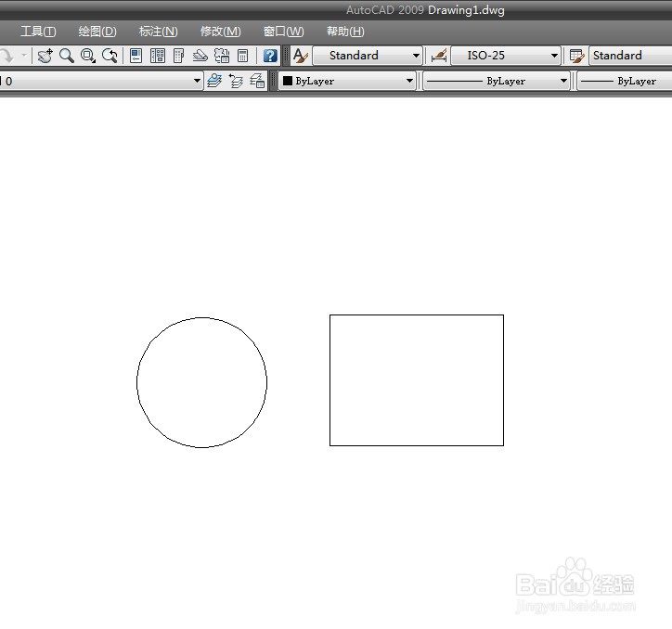Select the rectangle's top edge in drawing

[417, 314]
